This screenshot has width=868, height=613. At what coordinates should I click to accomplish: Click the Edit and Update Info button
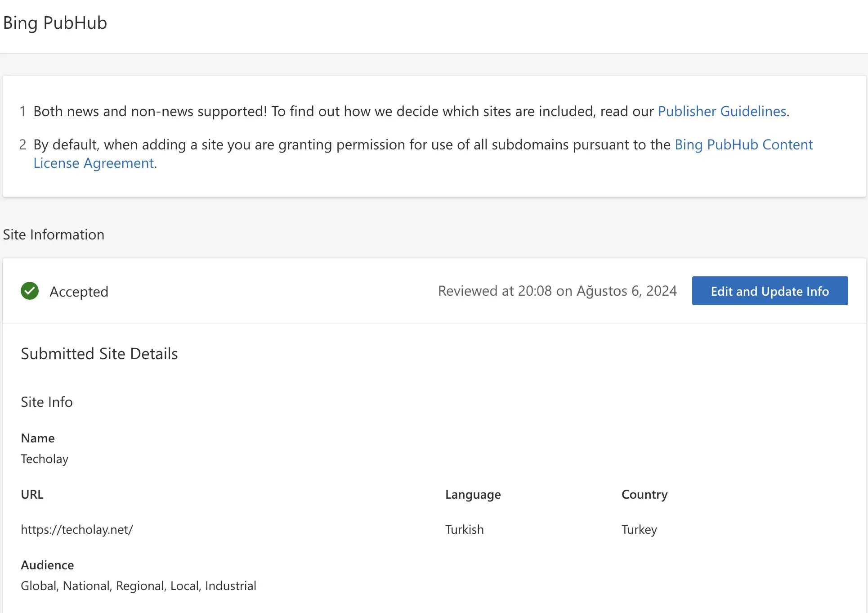tap(770, 291)
